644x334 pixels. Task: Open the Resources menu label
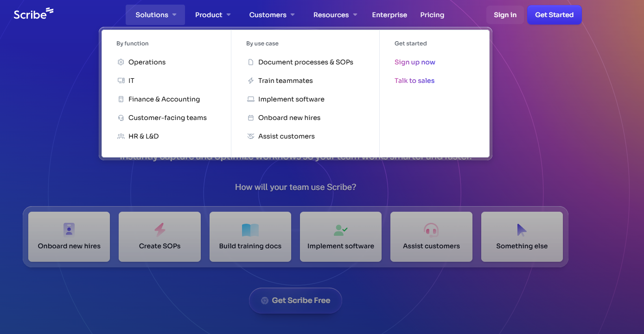tap(331, 15)
